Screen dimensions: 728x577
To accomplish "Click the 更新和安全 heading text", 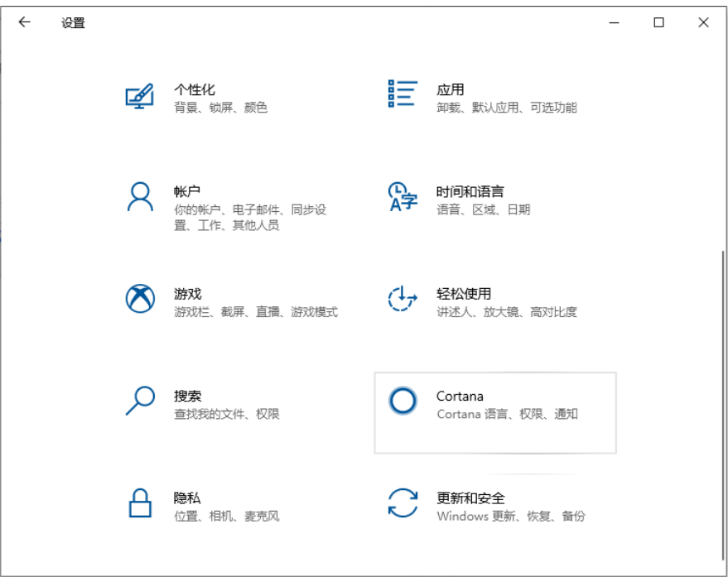I will (470, 498).
